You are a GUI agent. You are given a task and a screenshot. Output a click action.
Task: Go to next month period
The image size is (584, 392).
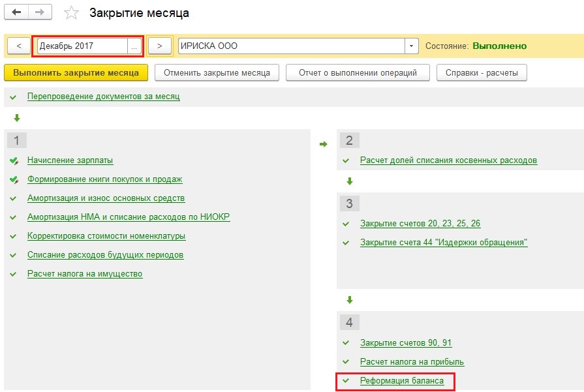point(160,46)
